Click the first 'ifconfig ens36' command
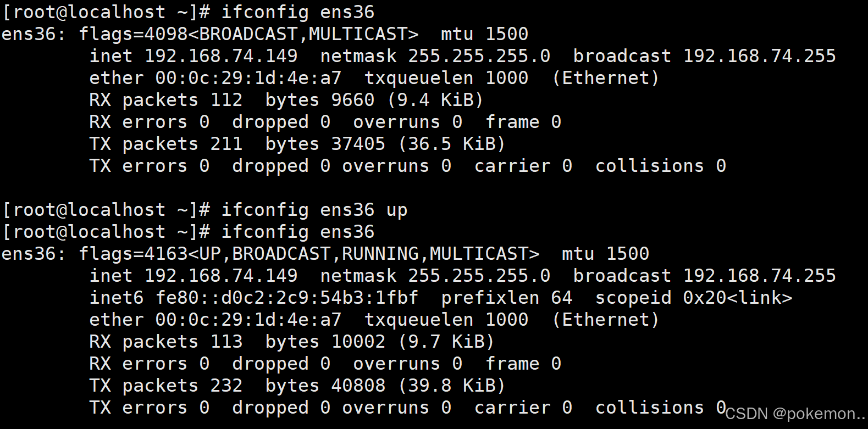Screen dimensions: 868x429 (297, 12)
